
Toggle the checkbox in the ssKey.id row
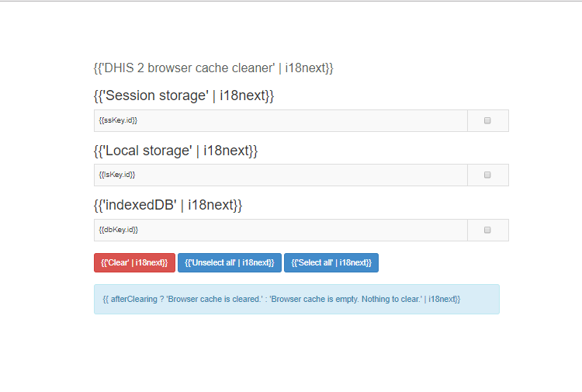(x=487, y=120)
